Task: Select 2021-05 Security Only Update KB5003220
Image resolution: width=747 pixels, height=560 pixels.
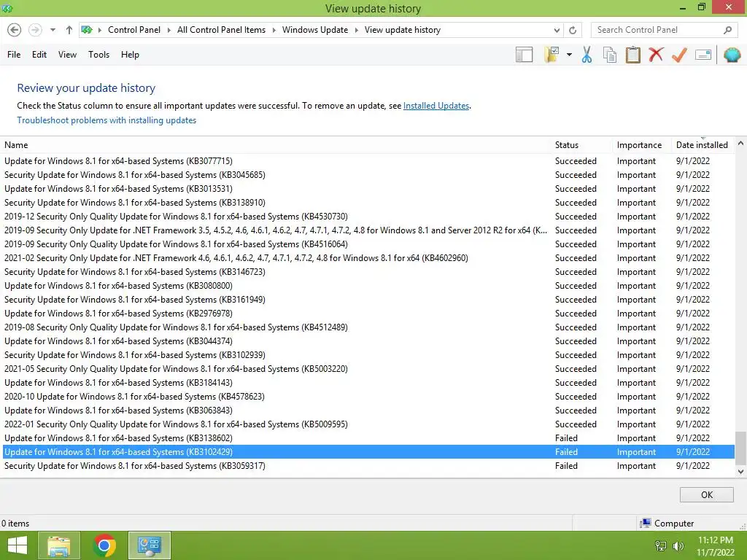Action: click(x=368, y=369)
